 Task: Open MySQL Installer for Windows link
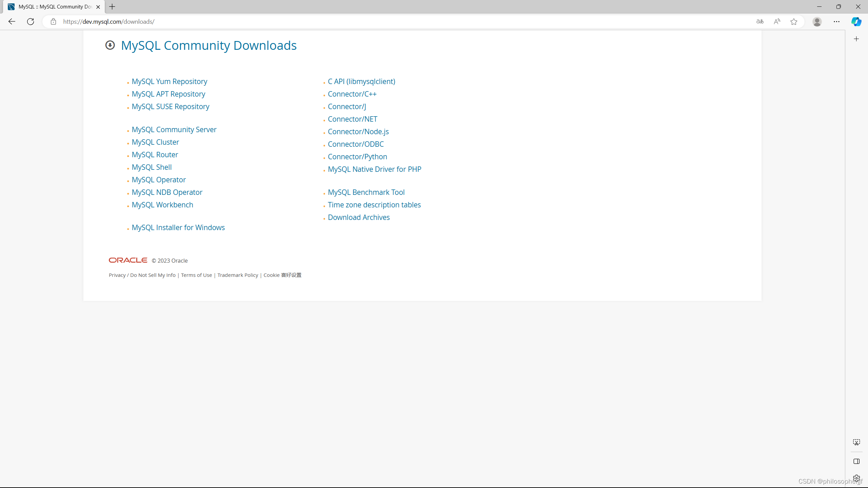pos(178,227)
